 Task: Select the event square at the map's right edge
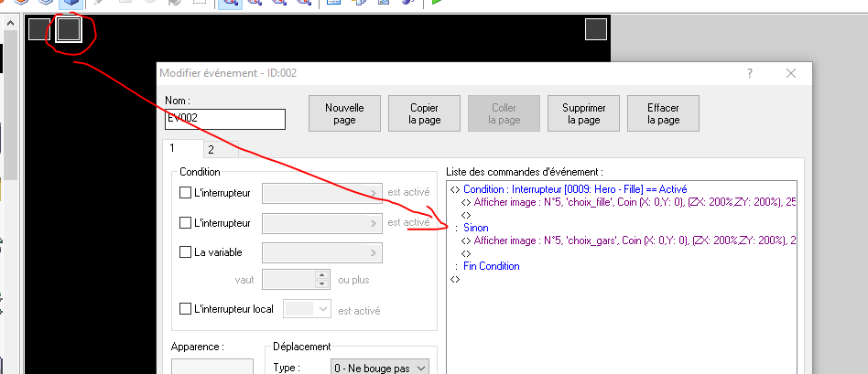pos(596,29)
